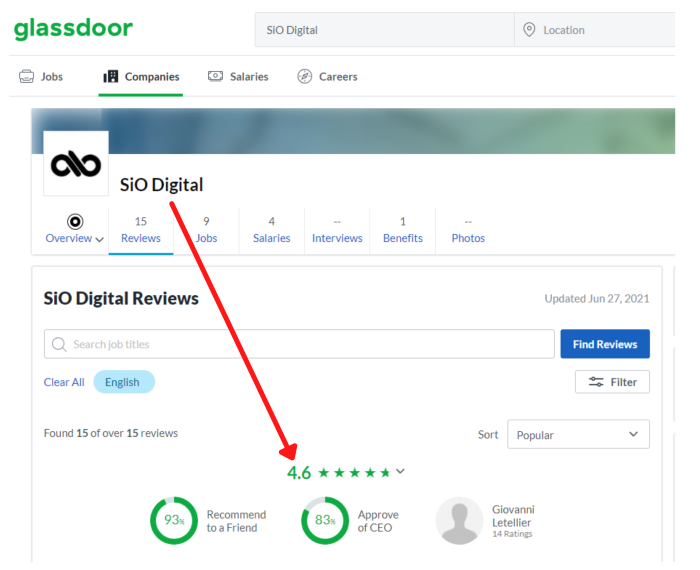The width and height of the screenshot is (700, 570).
Task: Click the Salaries money icon
Action: pos(215,76)
